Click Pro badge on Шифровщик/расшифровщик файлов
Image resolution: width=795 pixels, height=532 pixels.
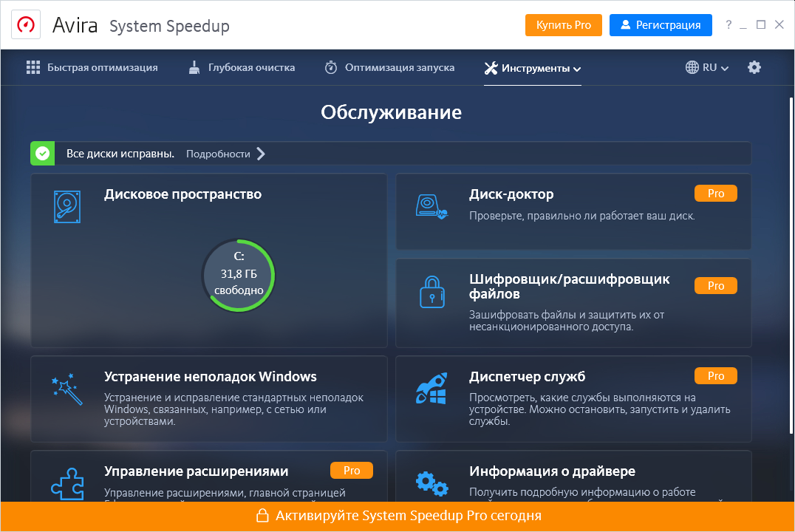715,285
